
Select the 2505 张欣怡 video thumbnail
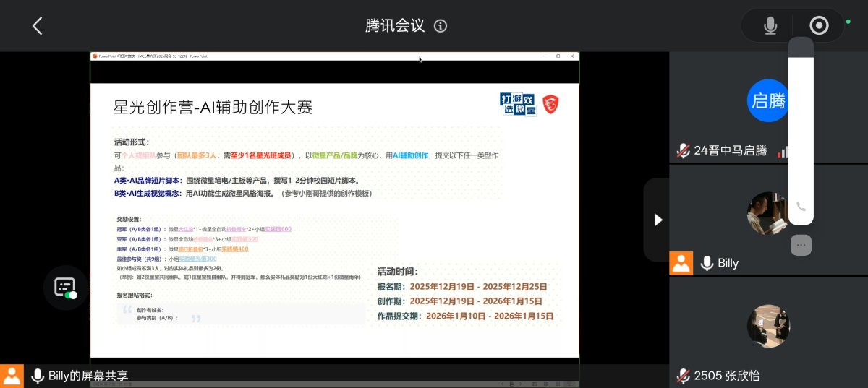(x=768, y=327)
